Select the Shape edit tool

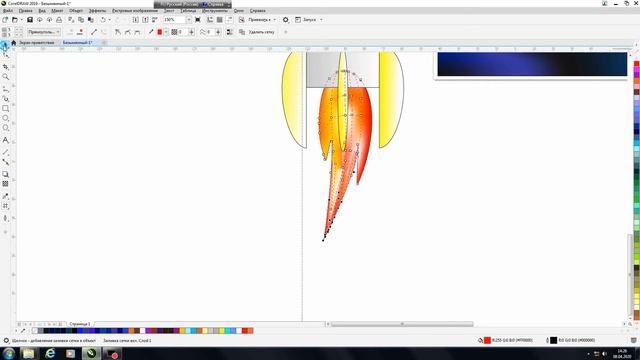coord(5,55)
